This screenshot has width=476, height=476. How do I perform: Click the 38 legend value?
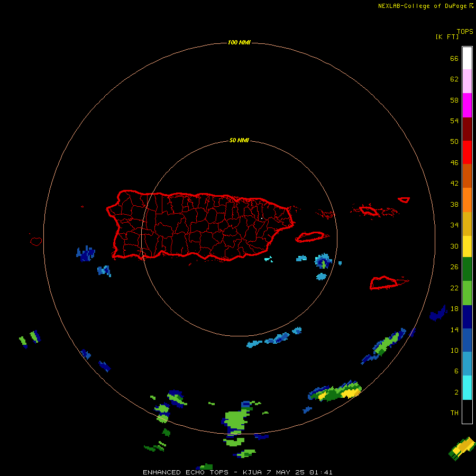click(x=454, y=204)
